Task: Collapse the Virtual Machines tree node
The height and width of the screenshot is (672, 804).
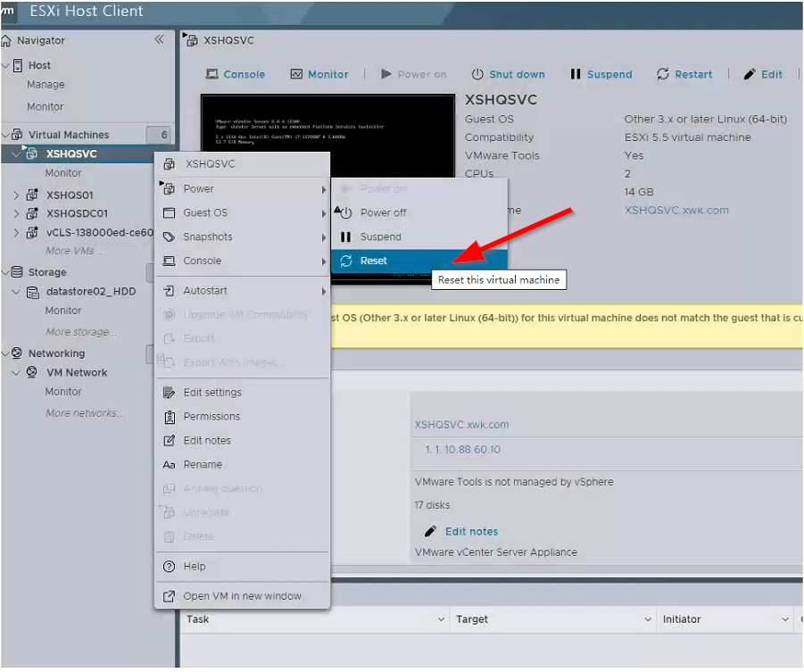Action: 5,135
